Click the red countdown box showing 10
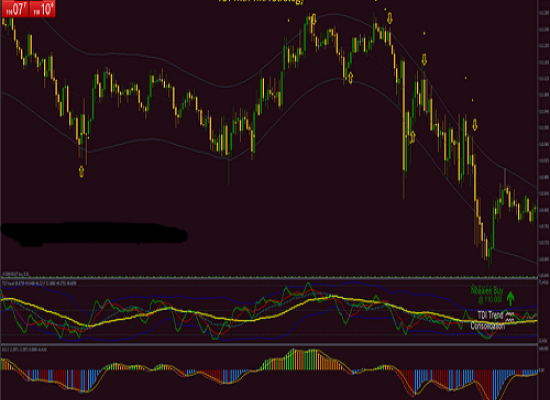 pyautogui.click(x=42, y=8)
